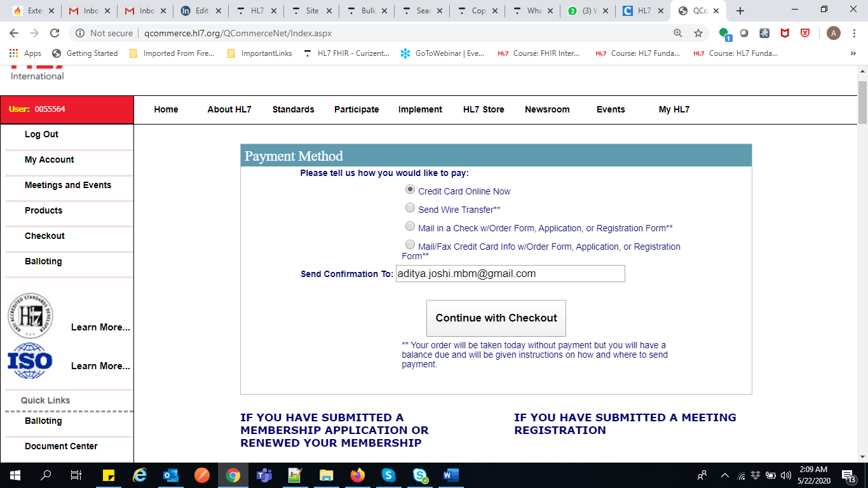Select Send Wire Transfer radio button

click(x=410, y=208)
